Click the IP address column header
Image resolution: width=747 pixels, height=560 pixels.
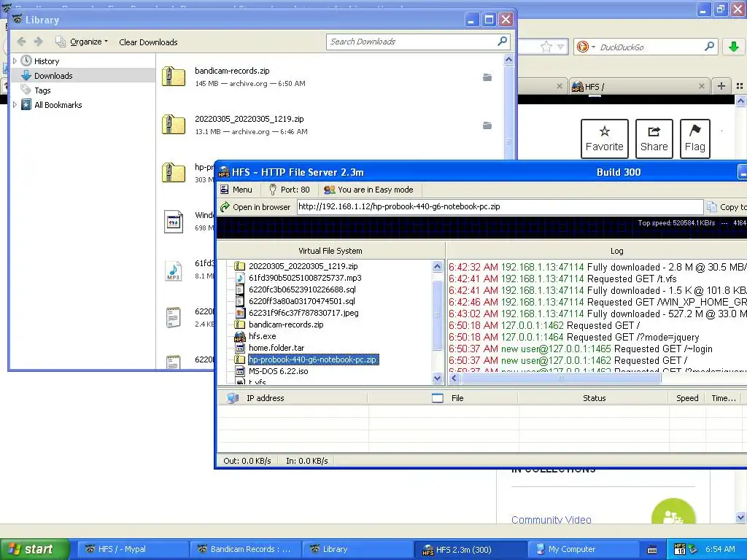click(293, 398)
